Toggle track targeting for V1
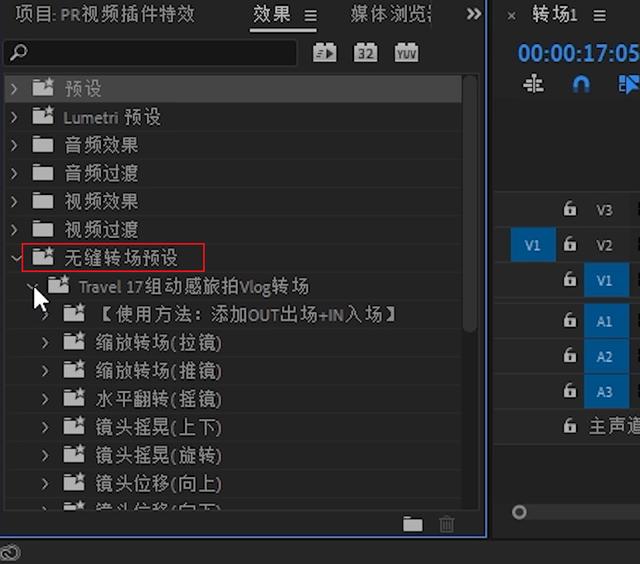Viewport: 640px width, 564px height. [x=606, y=280]
